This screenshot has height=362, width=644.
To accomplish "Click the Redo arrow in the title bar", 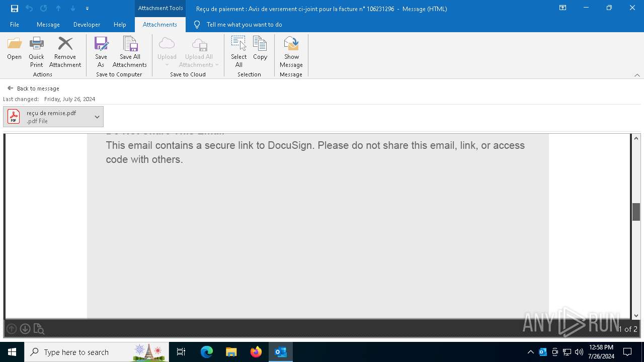I will point(44,9).
